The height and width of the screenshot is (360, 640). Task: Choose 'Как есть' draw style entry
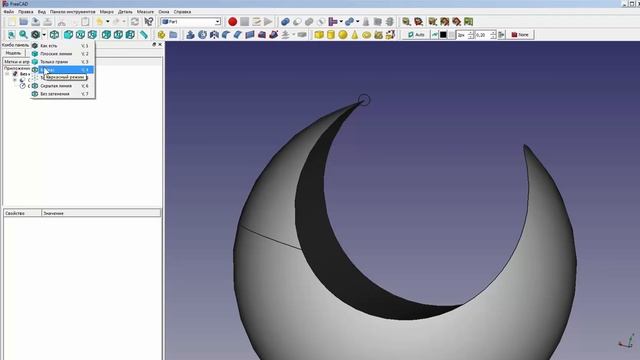click(x=63, y=46)
